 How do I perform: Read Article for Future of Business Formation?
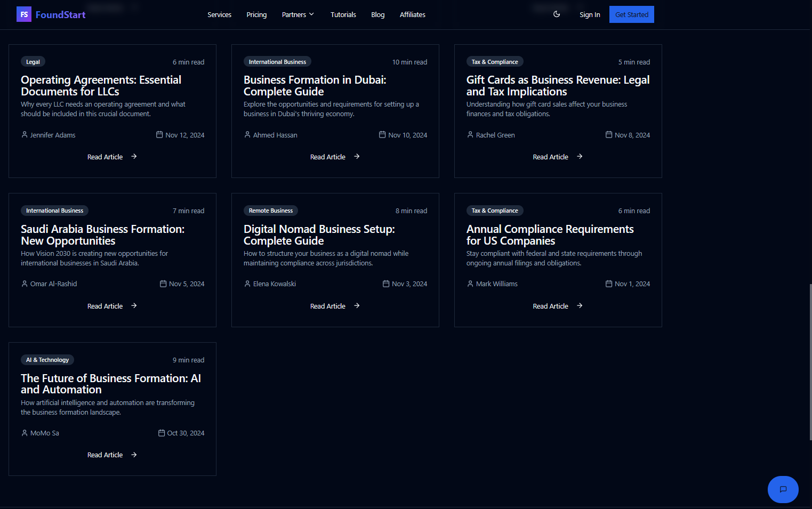(112, 455)
